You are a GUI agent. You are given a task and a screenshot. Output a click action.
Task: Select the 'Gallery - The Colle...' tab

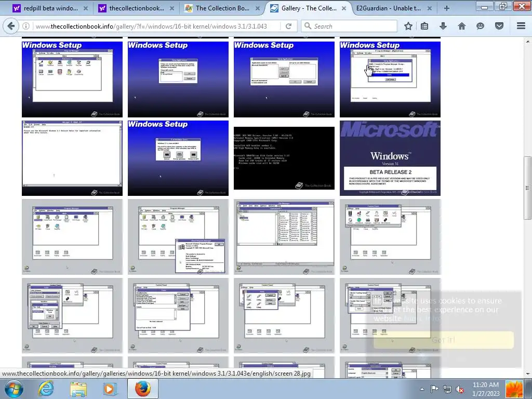308,8
